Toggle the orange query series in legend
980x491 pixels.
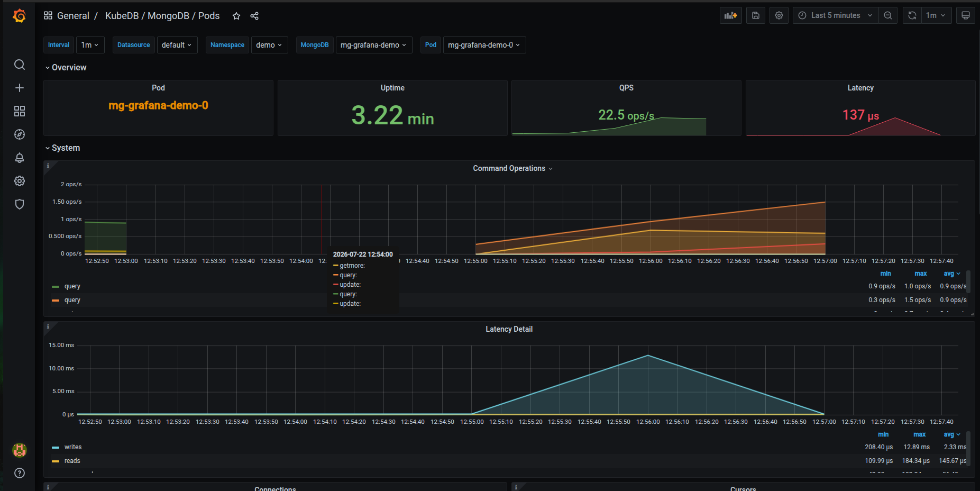click(x=72, y=300)
